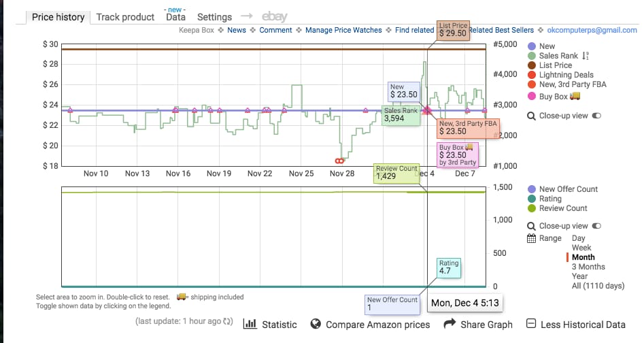Switch to the Track product tab
The width and height of the screenshot is (644, 343).
click(x=125, y=17)
